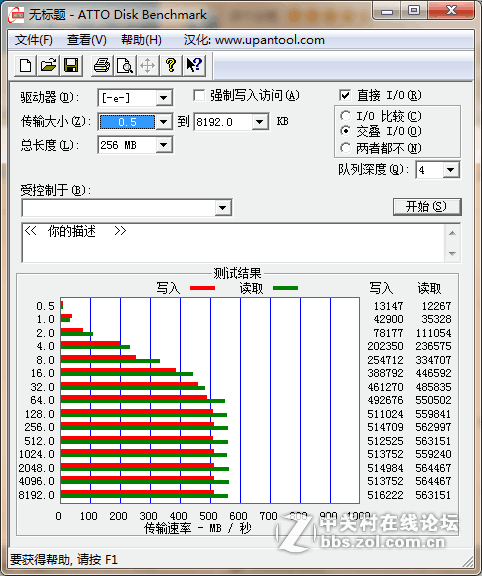Open the 查看(V) menu
Screen dimensions: 482x576
(x=87, y=40)
